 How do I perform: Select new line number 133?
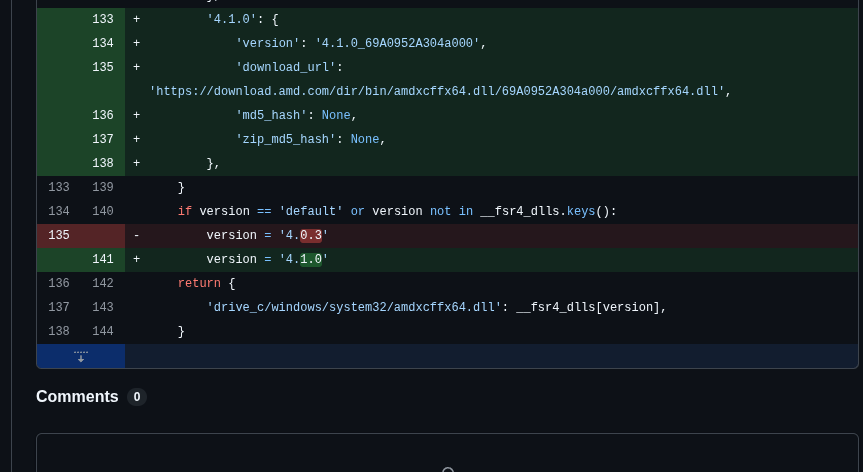tap(102, 20)
